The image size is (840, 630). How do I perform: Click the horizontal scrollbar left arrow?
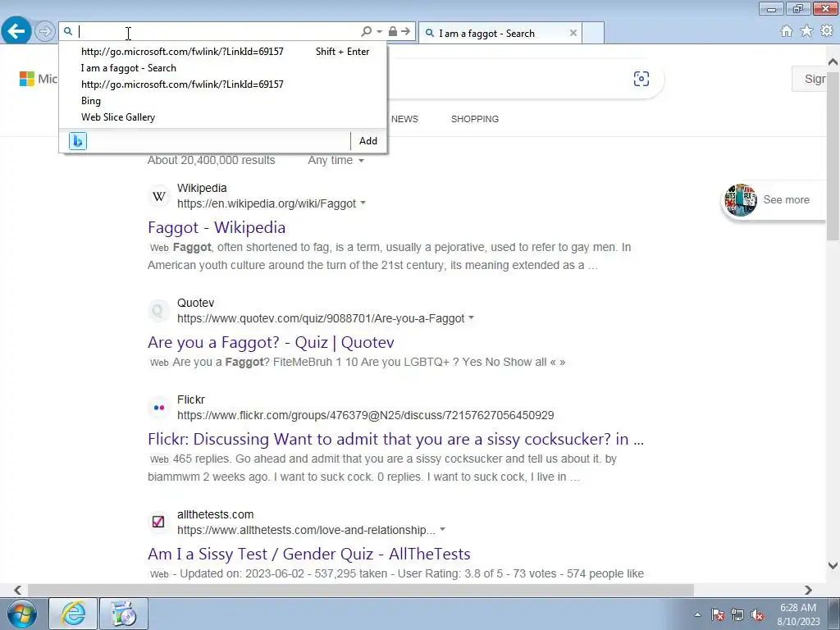[18, 590]
